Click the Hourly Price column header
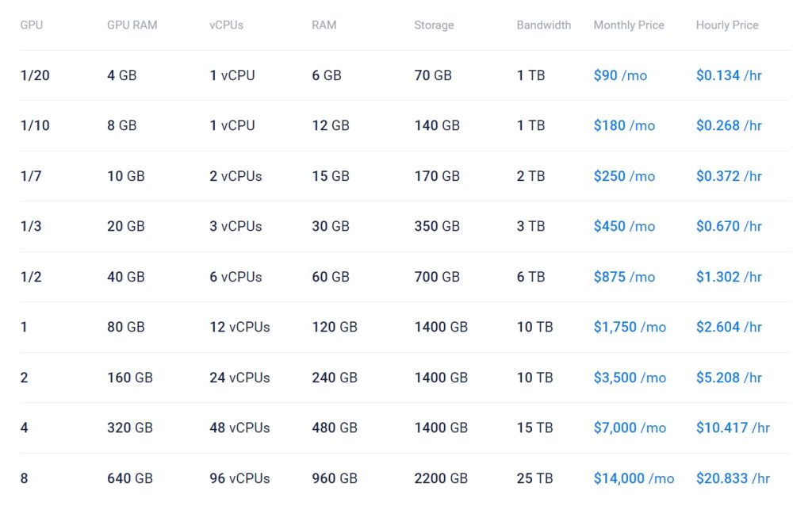812x514 pixels. [727, 25]
